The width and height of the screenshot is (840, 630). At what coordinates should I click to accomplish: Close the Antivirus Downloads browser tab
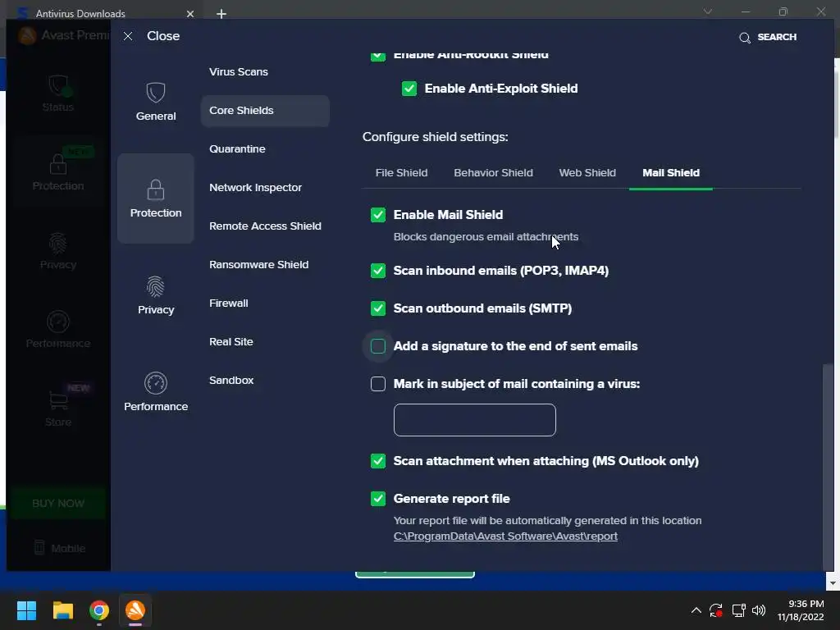point(190,14)
